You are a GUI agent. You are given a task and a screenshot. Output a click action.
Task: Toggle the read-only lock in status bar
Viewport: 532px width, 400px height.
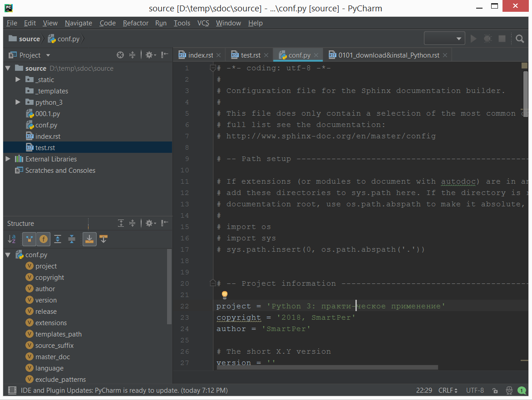(x=495, y=390)
